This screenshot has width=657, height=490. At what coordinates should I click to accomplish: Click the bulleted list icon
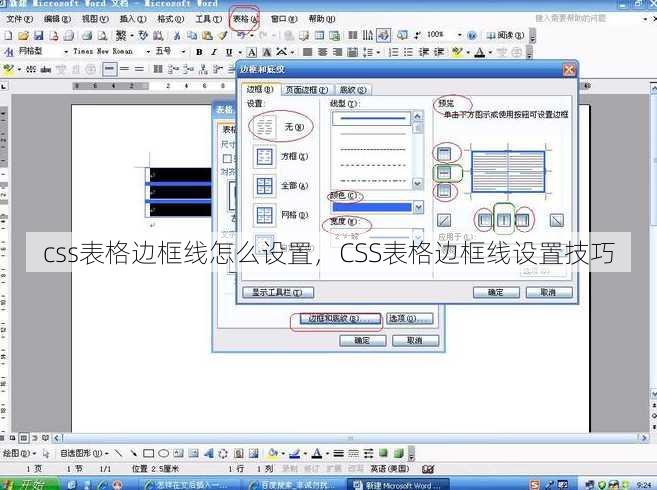(408, 52)
